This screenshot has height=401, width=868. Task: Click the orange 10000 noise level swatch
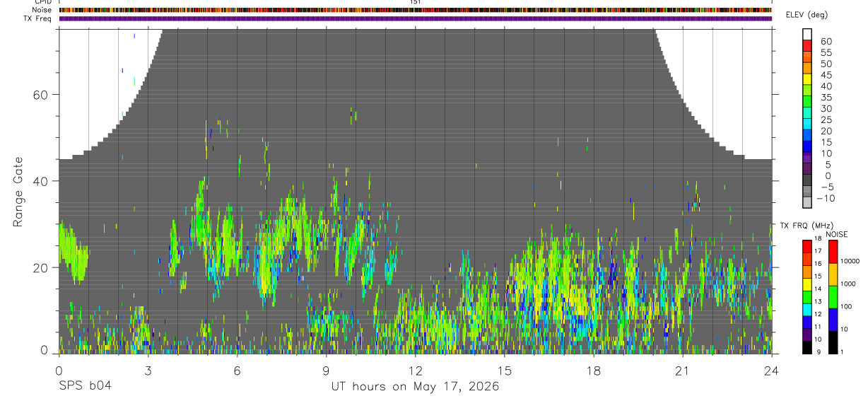pyautogui.click(x=833, y=274)
